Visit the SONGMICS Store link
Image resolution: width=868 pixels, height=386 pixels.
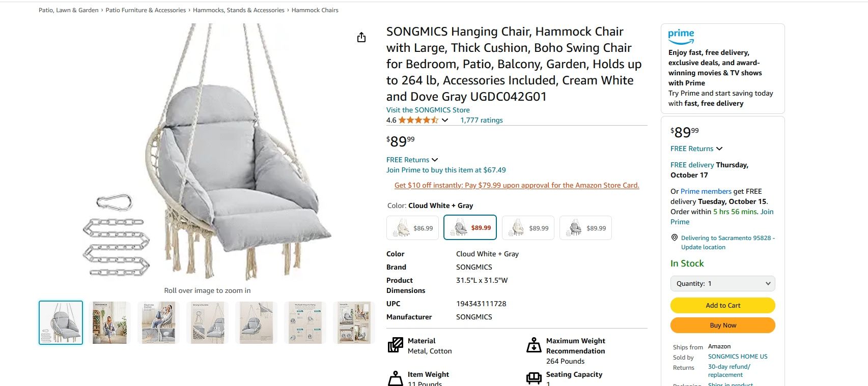coord(428,109)
